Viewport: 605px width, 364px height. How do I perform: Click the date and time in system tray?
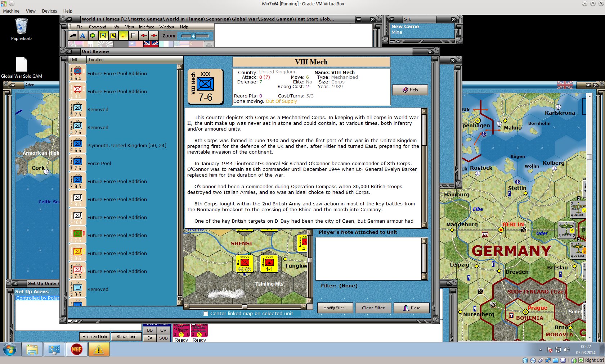coord(586,350)
